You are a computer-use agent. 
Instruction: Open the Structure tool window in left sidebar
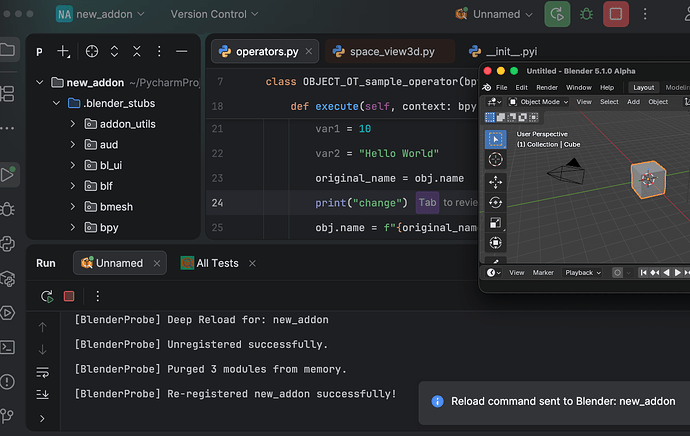pyautogui.click(x=7, y=94)
